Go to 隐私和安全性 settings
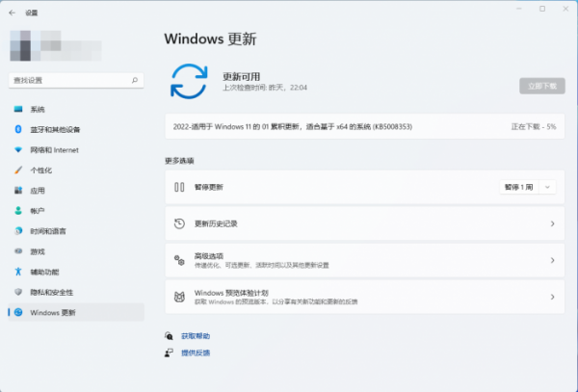Image resolution: width=578 pixels, height=392 pixels. click(x=76, y=292)
